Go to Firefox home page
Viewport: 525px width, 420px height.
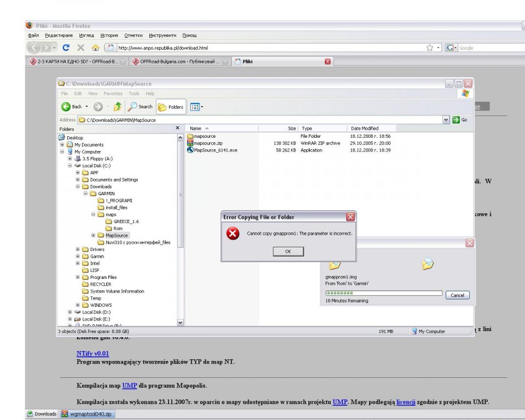pyautogui.click(x=95, y=48)
